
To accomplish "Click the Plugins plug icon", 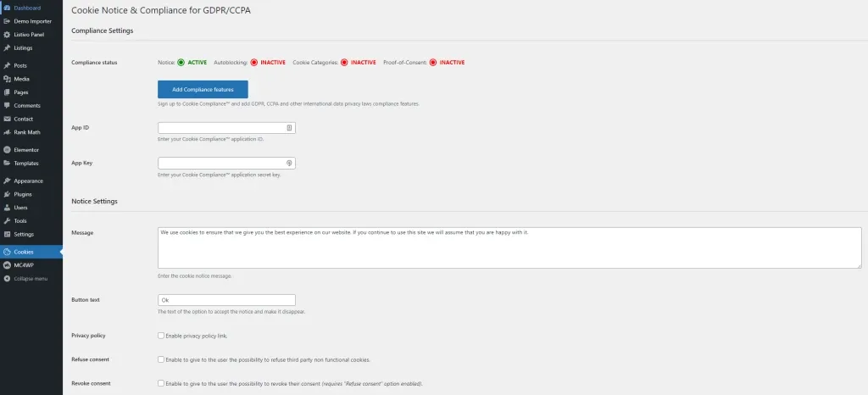I will (7, 193).
